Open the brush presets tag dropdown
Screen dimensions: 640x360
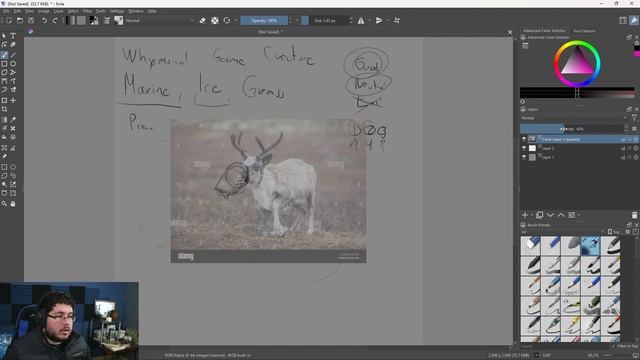pyautogui.click(x=562, y=232)
